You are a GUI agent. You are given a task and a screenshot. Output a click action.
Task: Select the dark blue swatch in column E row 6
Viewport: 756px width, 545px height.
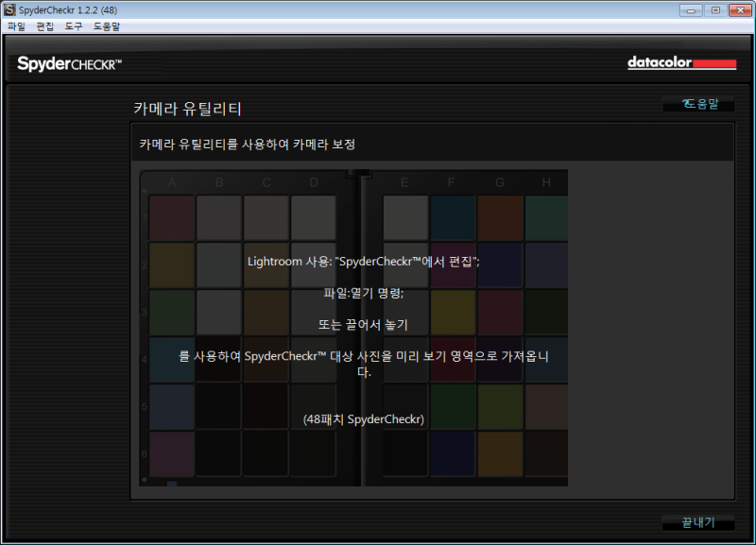point(404,453)
